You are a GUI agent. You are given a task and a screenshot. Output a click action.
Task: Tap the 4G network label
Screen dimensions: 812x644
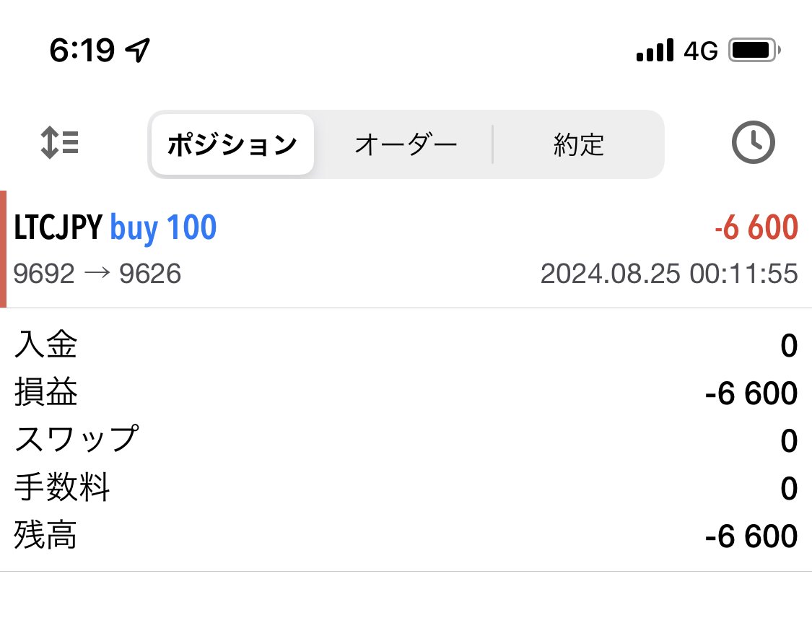701,51
